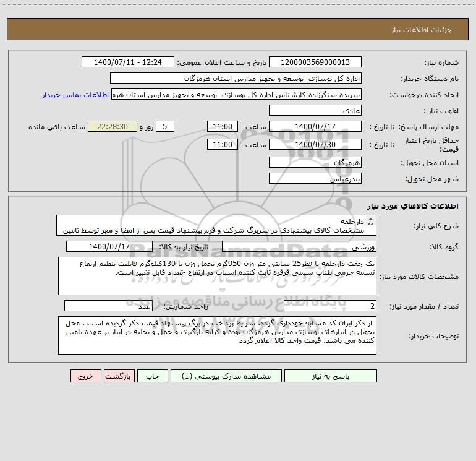Click the countdown timer 22:28:30
This screenshot has height=461, width=476.
click(x=113, y=126)
